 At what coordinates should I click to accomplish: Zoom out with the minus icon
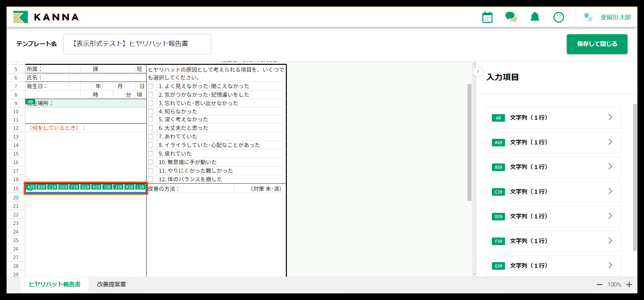pyautogui.click(x=599, y=285)
